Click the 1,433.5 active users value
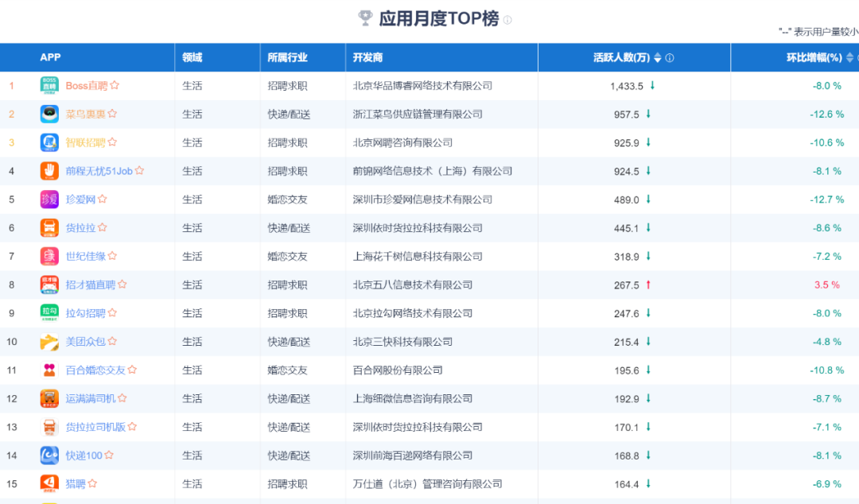The height and width of the screenshot is (504, 859). [627, 86]
